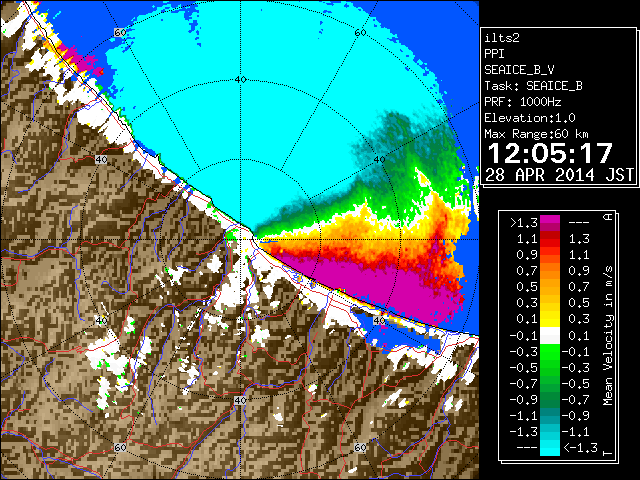The height and width of the screenshot is (480, 640).
Task: Click the left-column '-0.1' legend value
Action: (524, 336)
